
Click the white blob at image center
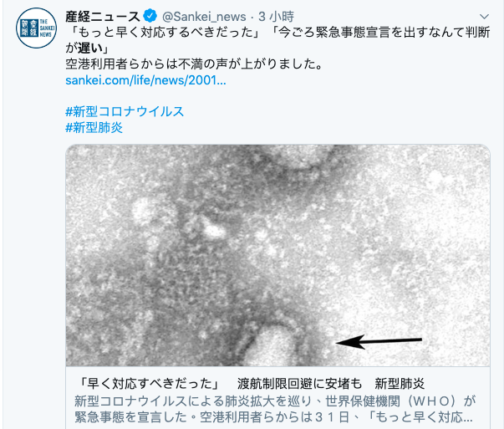215,230
